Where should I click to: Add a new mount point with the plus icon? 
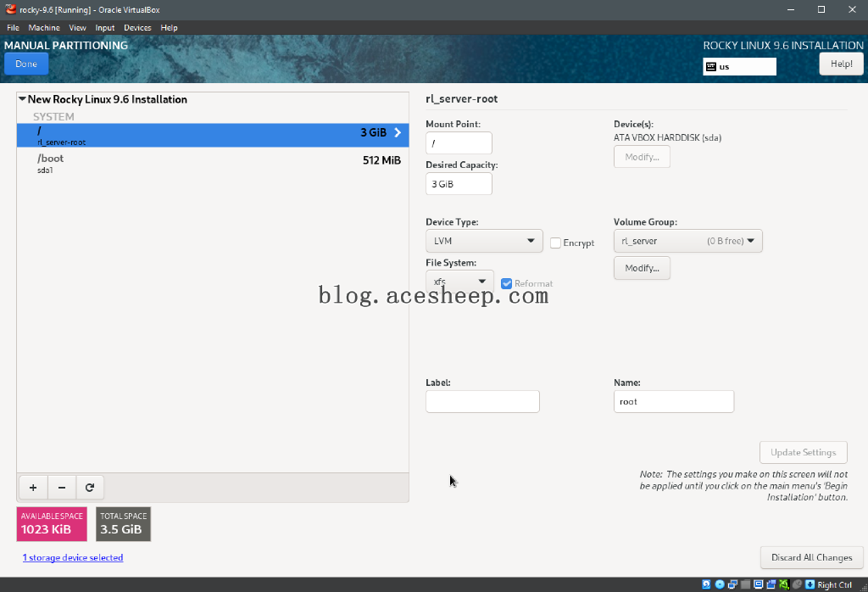(32, 487)
